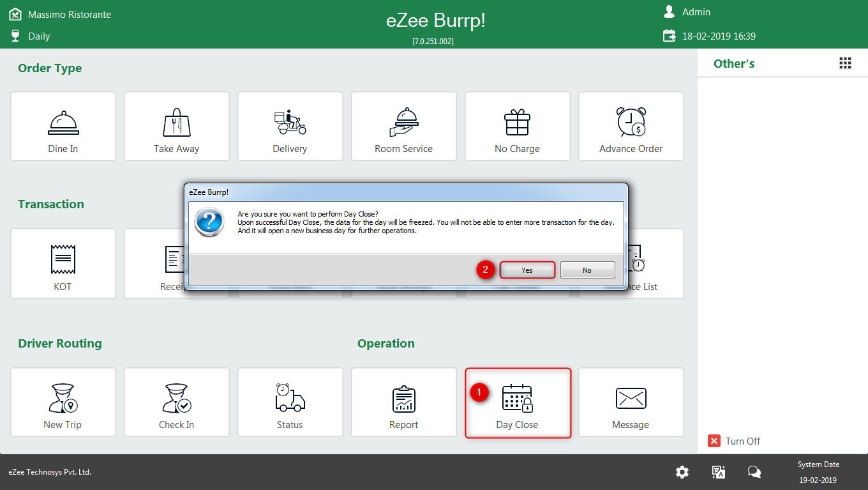Screen dimensions: 868x490
Task: Click the Massimo Ristorante outlet icon
Action: pos(15,13)
